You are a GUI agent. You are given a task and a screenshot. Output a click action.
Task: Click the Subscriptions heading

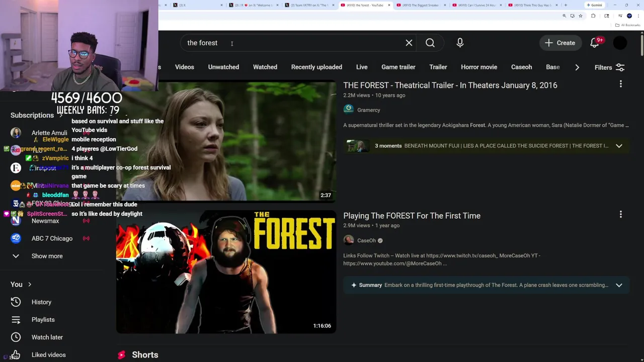[x=32, y=115]
